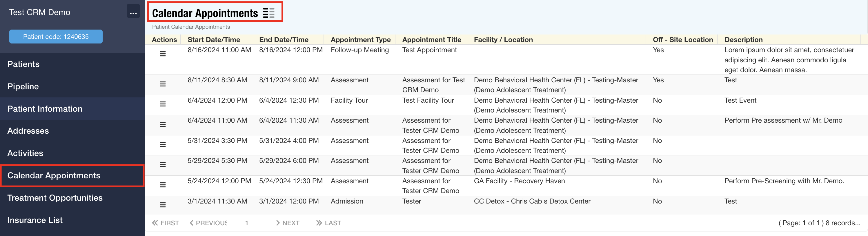
Task: Open the three-dot menu beside Test CRM Demo
Action: pyautogui.click(x=133, y=12)
